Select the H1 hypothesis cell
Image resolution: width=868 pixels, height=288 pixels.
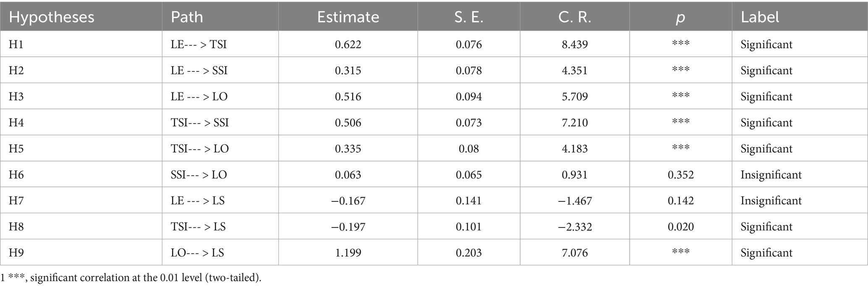point(16,44)
